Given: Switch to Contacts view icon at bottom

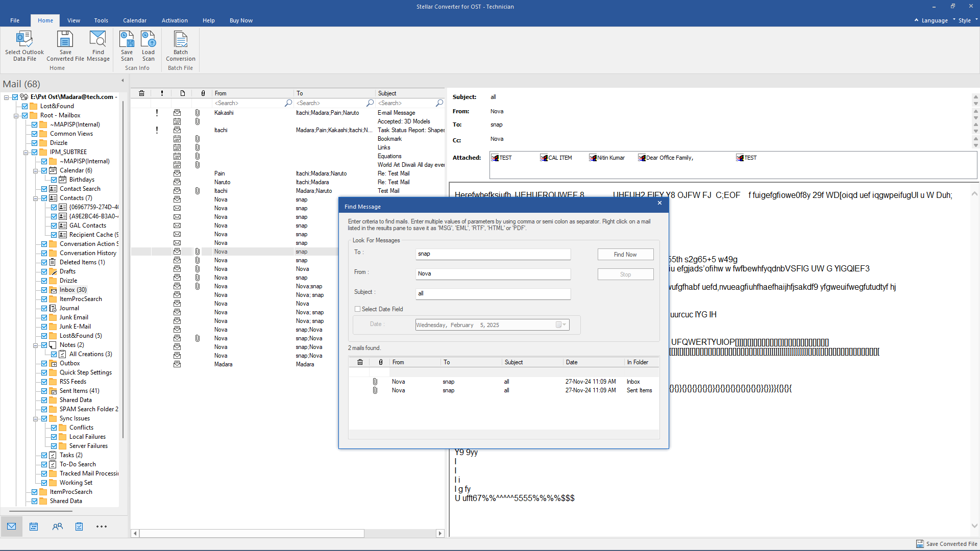Looking at the screenshot, I should (x=57, y=527).
